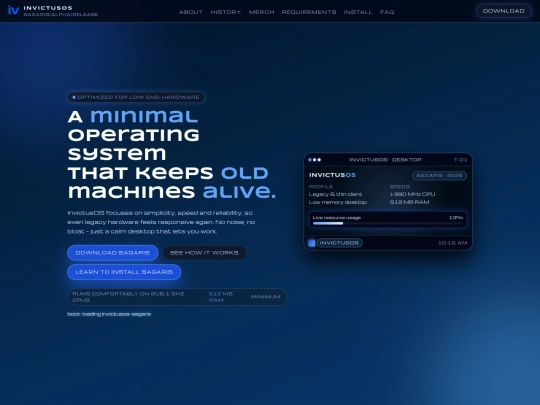This screenshot has width=540, height=405.
Task: Click the live resource usage progress bar
Action: coord(388,223)
